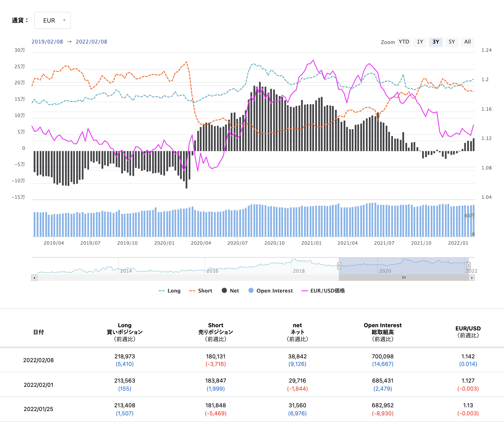Click the navigator left range handle
504x425 pixels.
[x=339, y=266]
